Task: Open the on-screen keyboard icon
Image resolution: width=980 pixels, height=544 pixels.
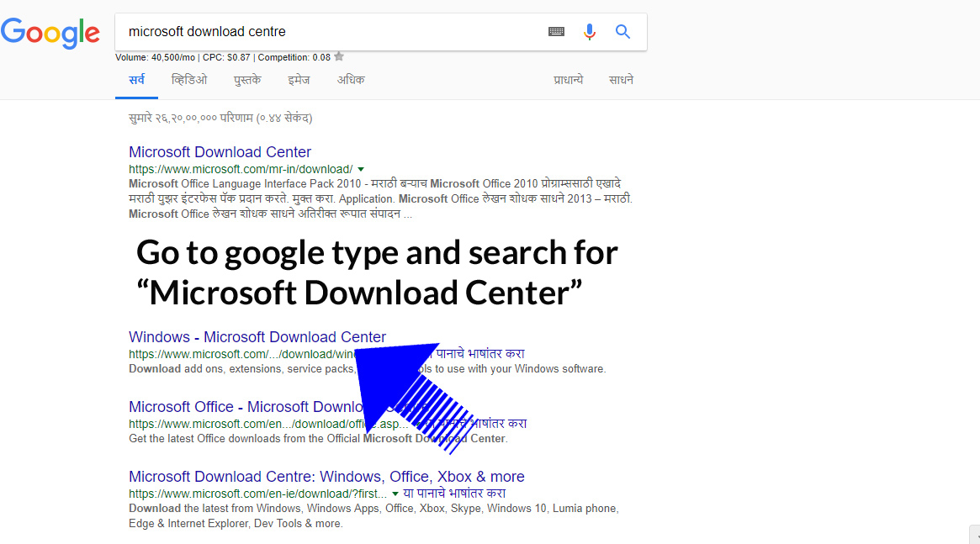Action: [556, 32]
